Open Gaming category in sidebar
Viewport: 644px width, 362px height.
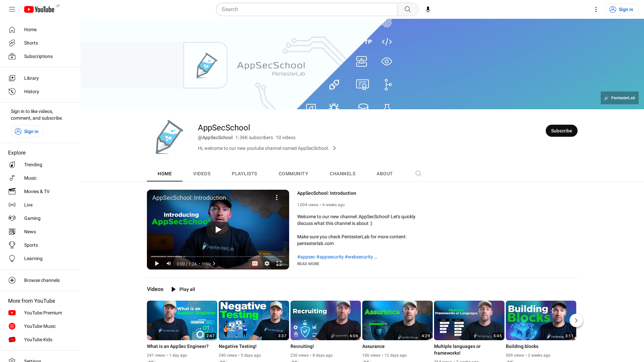40,218
